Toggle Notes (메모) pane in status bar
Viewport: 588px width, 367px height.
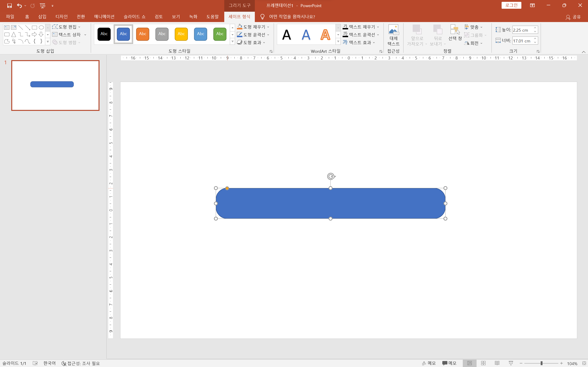point(429,363)
